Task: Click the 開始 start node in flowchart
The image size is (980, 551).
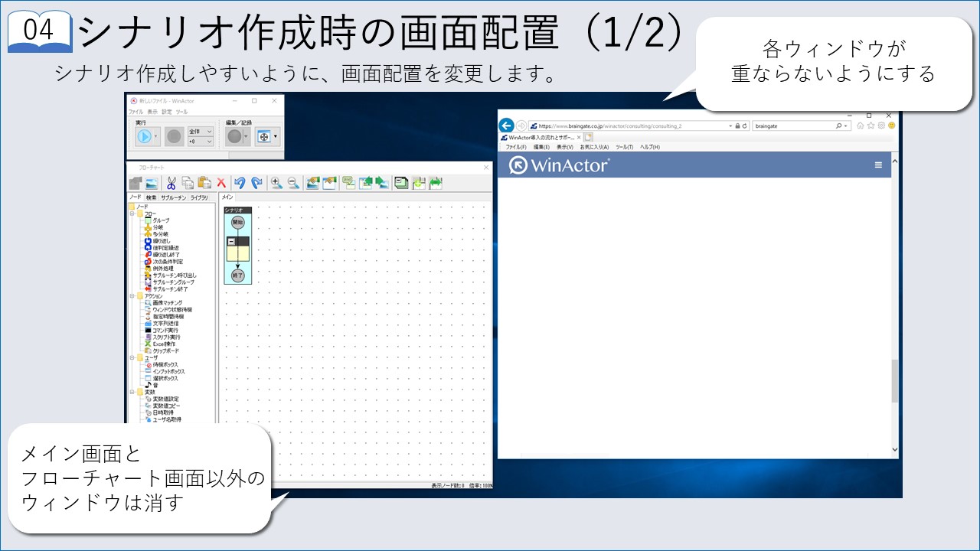Action: tap(237, 222)
